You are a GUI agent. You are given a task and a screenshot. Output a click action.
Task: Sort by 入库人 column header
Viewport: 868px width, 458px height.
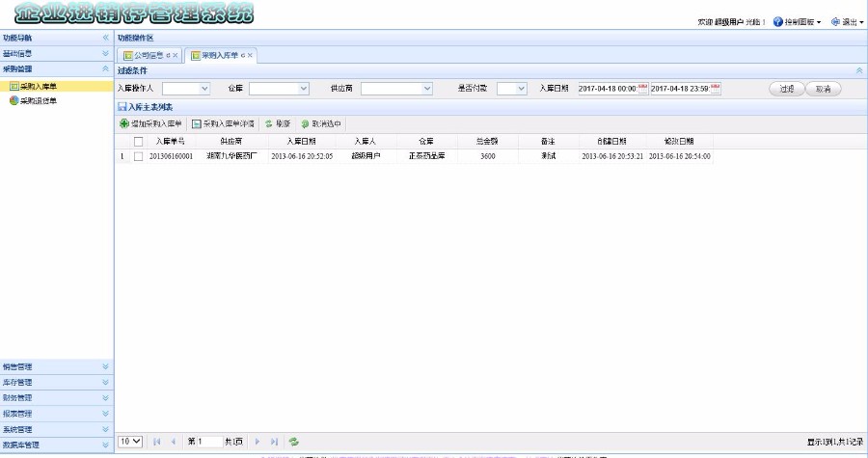click(366, 142)
